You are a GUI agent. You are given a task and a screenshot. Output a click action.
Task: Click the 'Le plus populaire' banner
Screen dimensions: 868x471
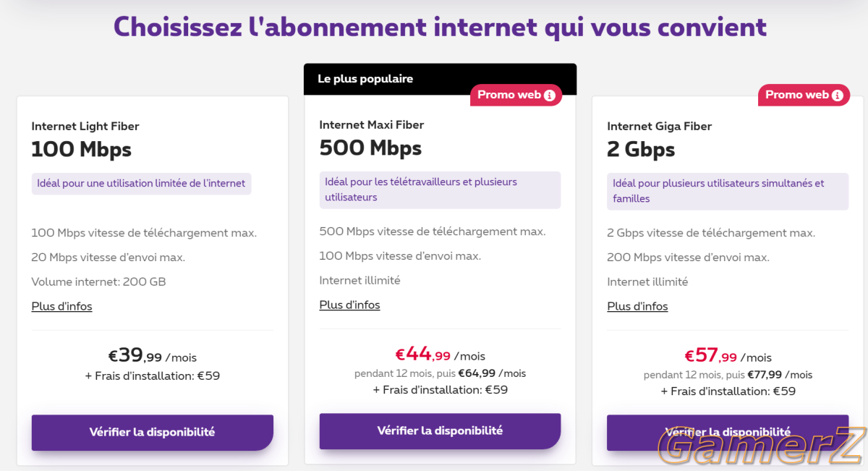click(x=440, y=79)
